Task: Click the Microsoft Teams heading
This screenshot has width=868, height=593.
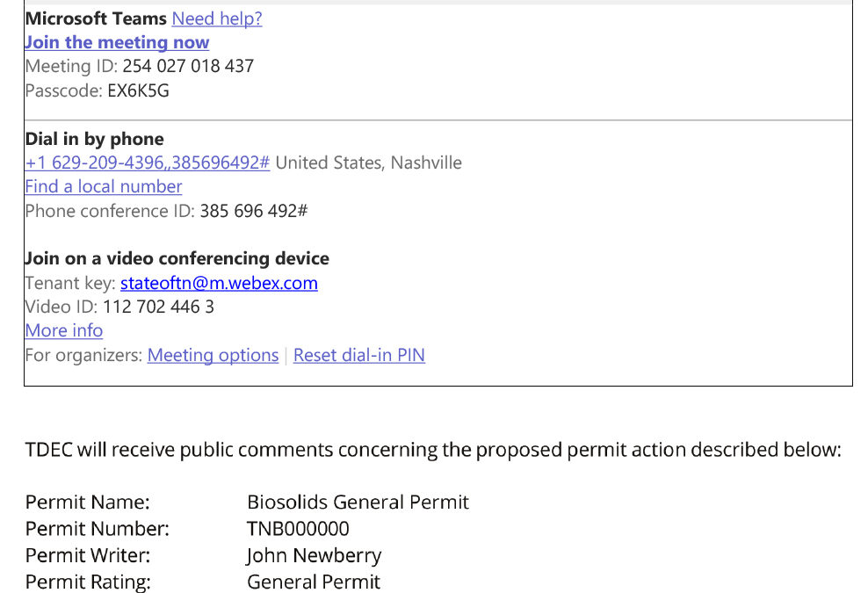Action: click(x=96, y=18)
